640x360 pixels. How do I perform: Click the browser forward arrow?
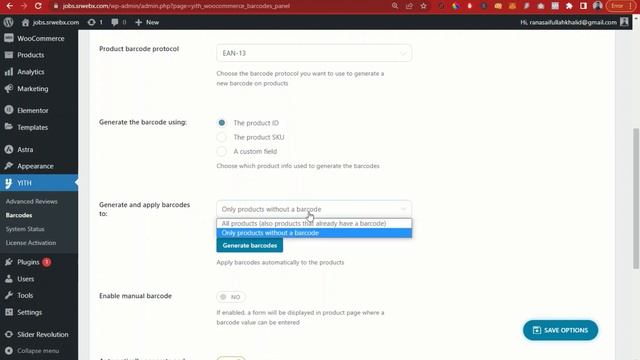[x=24, y=6]
